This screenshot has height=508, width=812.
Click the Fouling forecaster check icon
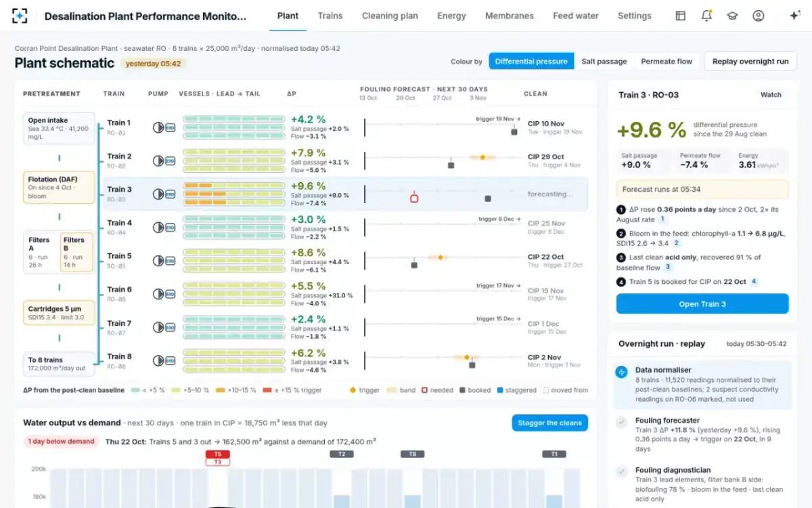tap(621, 422)
